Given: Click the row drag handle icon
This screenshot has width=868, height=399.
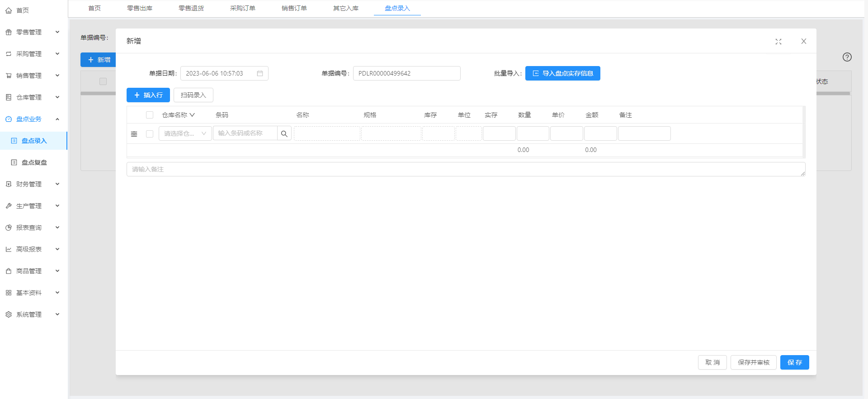Looking at the screenshot, I should (134, 134).
